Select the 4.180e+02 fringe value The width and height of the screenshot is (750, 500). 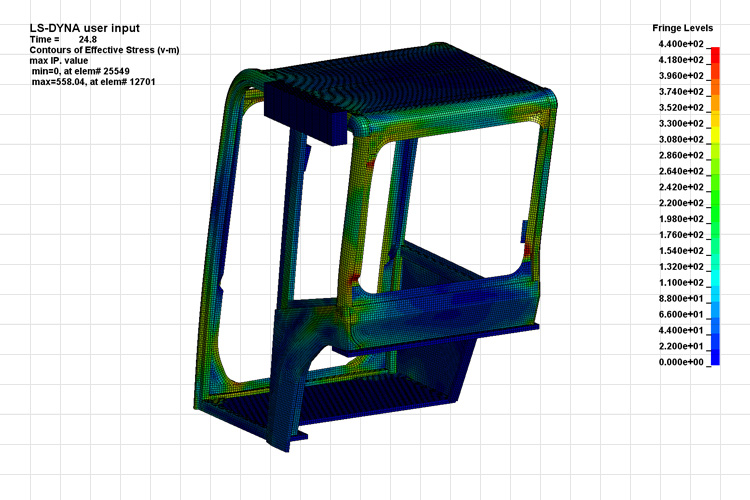681,60
